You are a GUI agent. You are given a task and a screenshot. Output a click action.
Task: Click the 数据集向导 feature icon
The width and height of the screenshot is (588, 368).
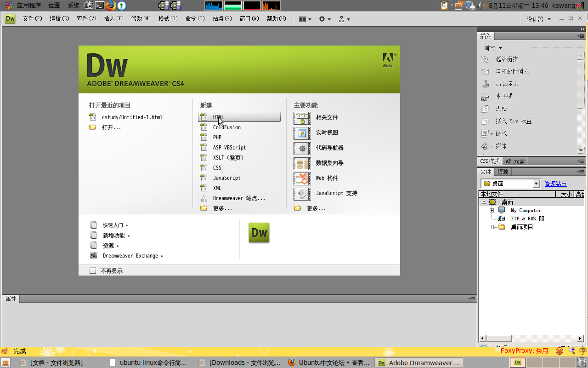pos(302,163)
